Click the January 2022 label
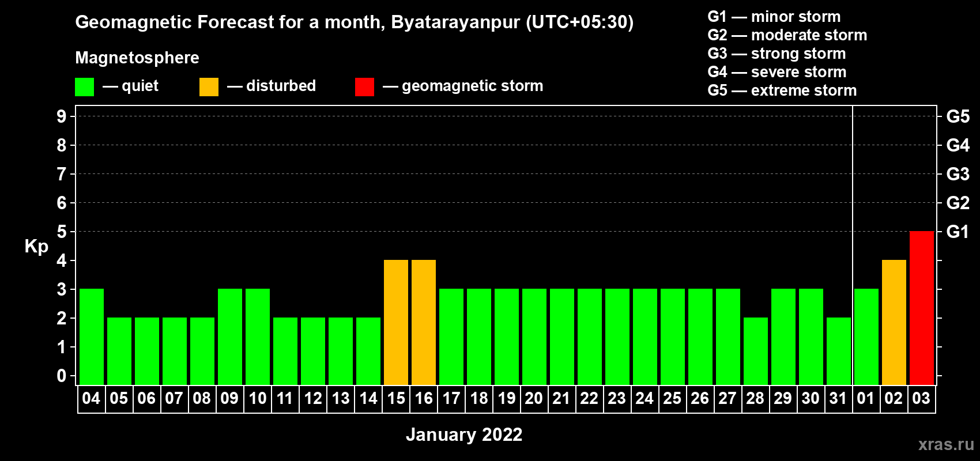 tap(464, 434)
